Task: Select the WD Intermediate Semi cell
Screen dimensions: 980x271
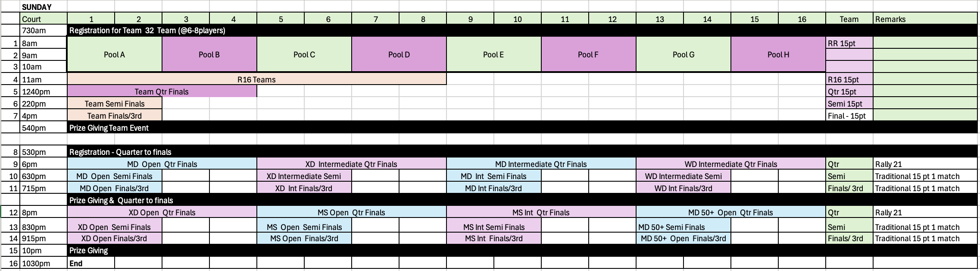Action: pos(684,176)
